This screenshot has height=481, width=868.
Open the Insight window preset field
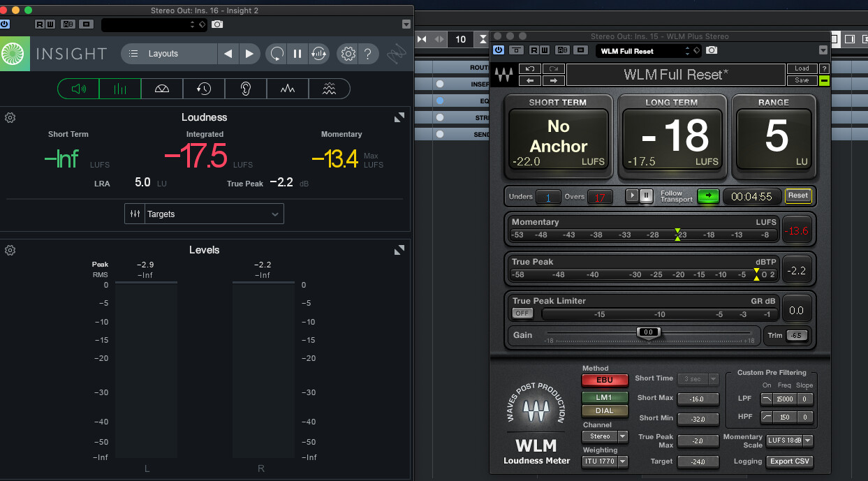[x=153, y=24]
